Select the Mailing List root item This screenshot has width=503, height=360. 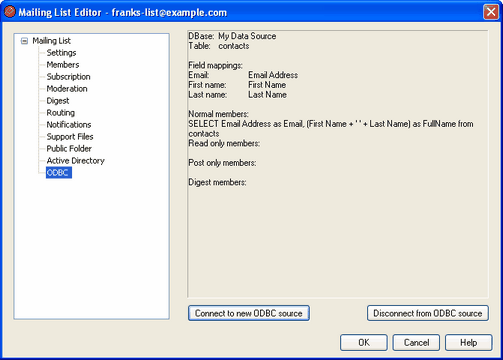pyautogui.click(x=51, y=41)
